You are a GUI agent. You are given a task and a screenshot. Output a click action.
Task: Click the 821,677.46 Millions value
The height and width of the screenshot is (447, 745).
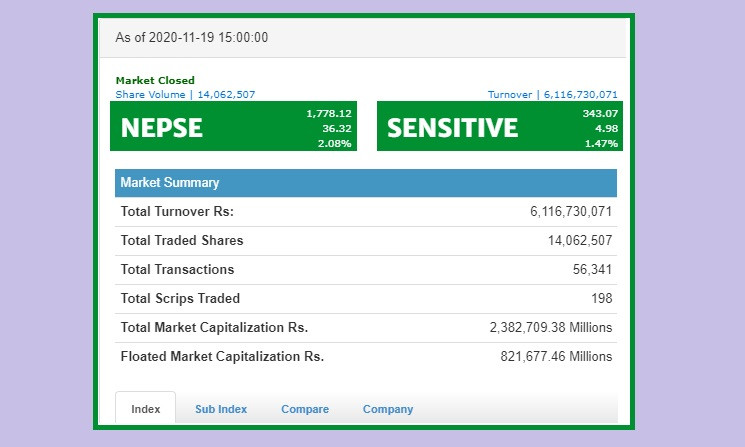click(556, 356)
